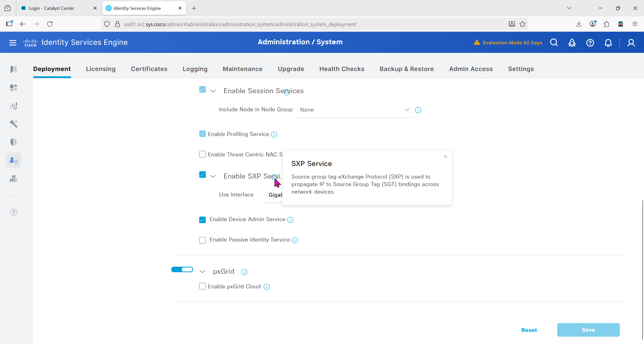Toggle the pxGrid switch off
This screenshot has height=344, width=644.
click(x=182, y=269)
